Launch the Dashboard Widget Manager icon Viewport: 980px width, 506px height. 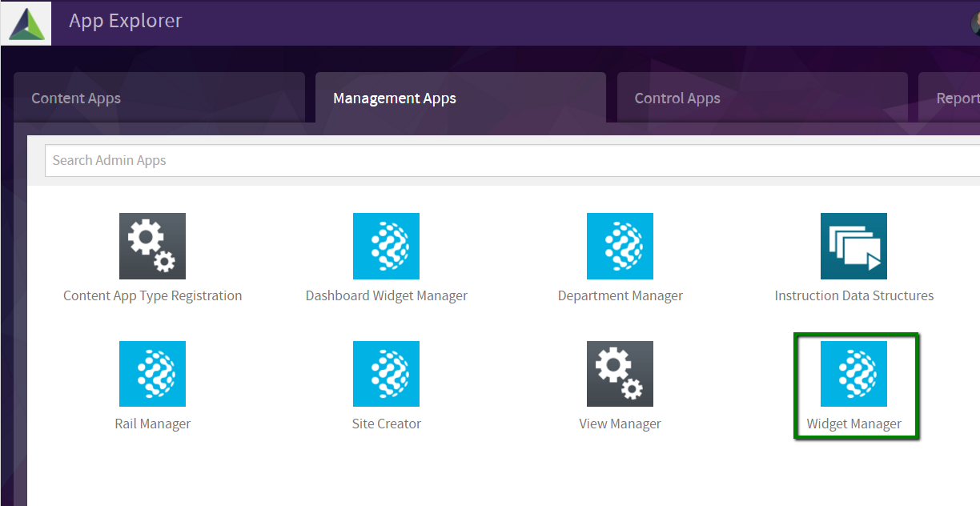[386, 246]
